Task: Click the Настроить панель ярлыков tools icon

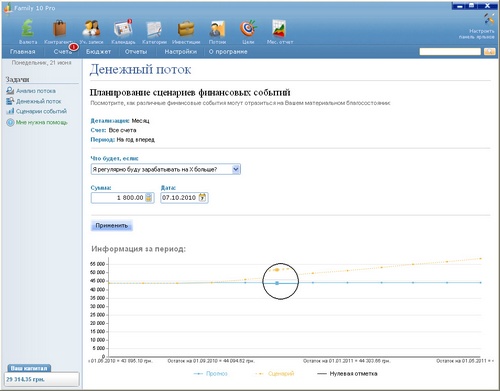Action: point(489,19)
